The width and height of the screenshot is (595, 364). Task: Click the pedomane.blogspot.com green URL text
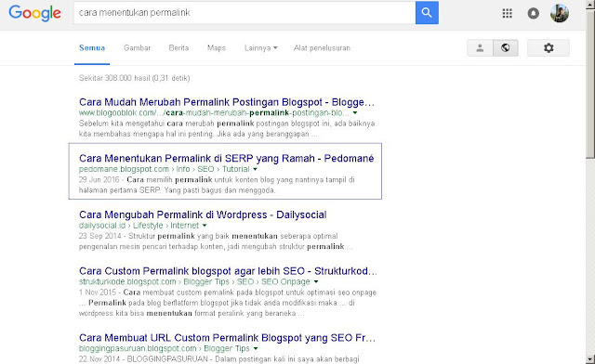(124, 169)
